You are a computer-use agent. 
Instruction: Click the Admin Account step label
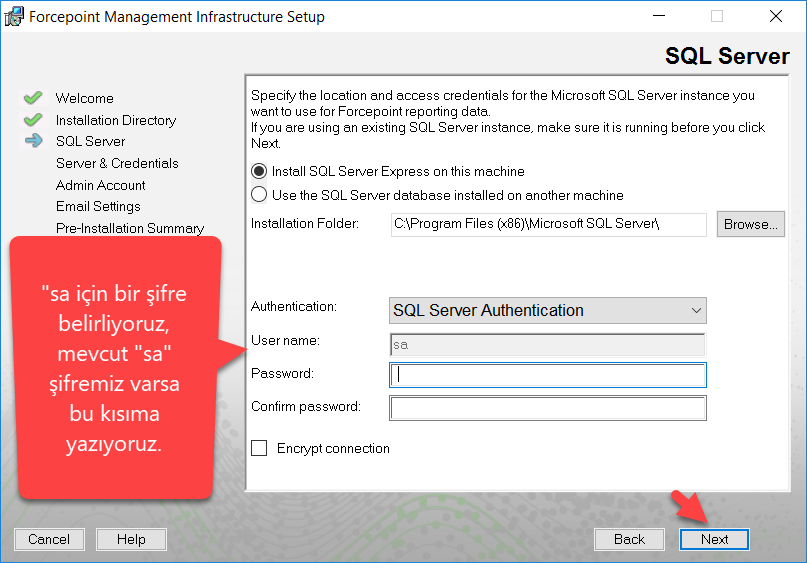(100, 185)
